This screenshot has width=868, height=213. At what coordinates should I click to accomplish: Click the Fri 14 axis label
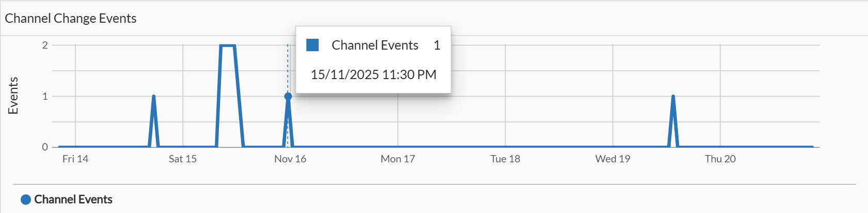pyautogui.click(x=75, y=159)
